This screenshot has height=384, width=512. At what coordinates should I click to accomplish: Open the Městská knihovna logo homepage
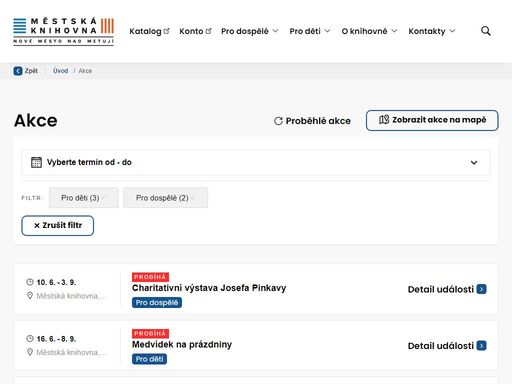click(x=63, y=31)
